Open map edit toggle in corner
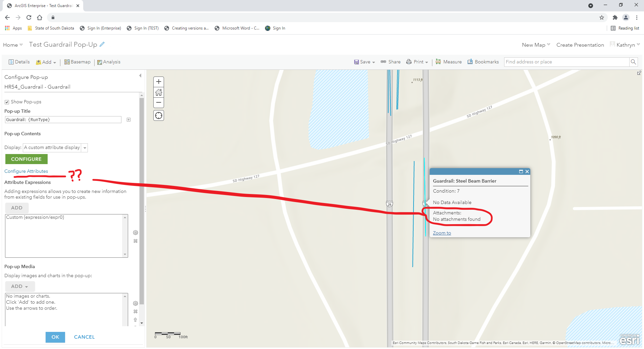644x349 pixels. (x=639, y=73)
